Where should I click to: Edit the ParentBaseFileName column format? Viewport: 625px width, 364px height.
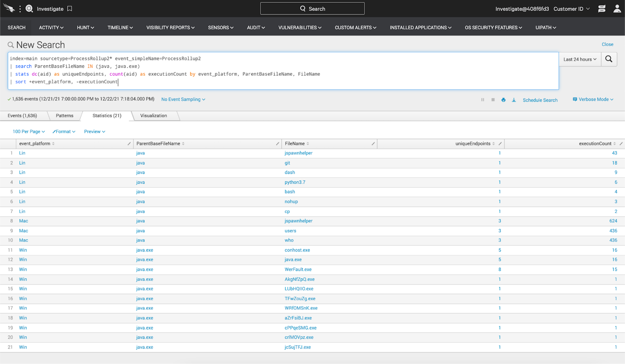click(277, 144)
